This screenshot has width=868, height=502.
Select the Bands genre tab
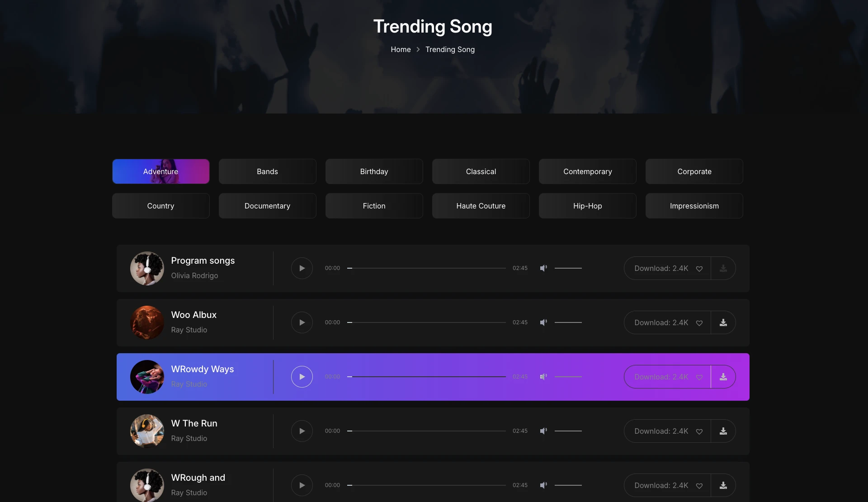point(267,171)
